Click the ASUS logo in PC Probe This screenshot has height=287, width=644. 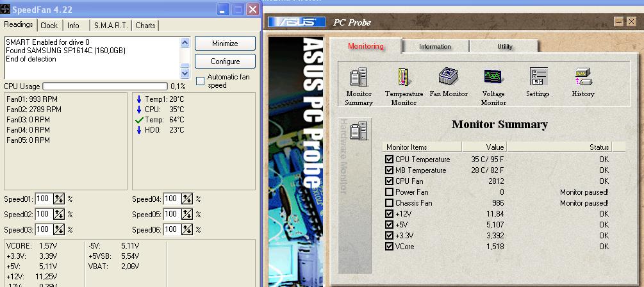pos(297,22)
